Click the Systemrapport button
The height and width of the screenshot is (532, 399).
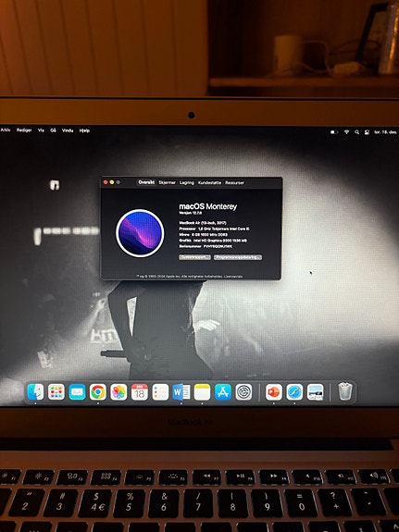tap(195, 257)
